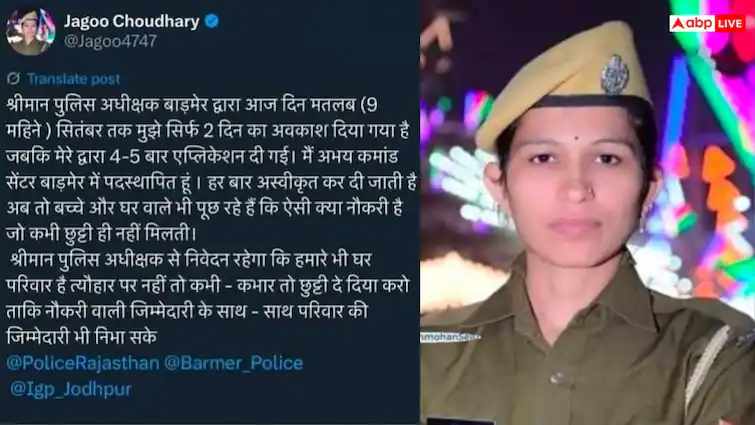Image resolution: width=755 pixels, height=425 pixels.
Task: Click the silver badge on khaki cap
Action: 614,75
